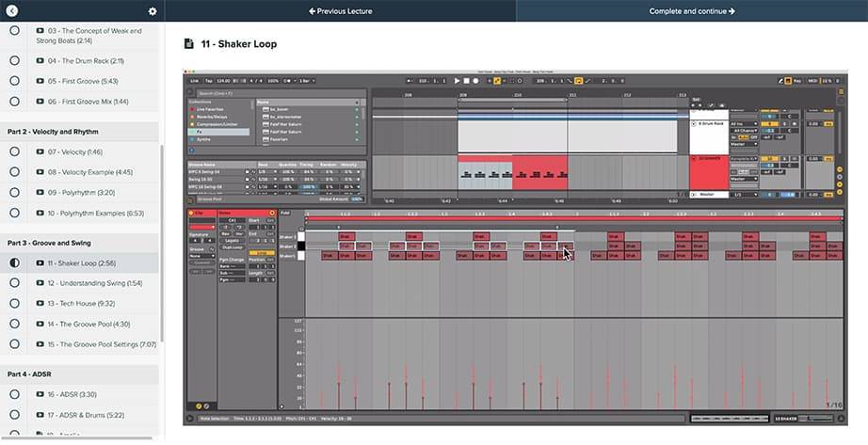Screen dimensions: 868x445
Task: Click video icon for 14 - The Groove Pool
Action: 40,324
